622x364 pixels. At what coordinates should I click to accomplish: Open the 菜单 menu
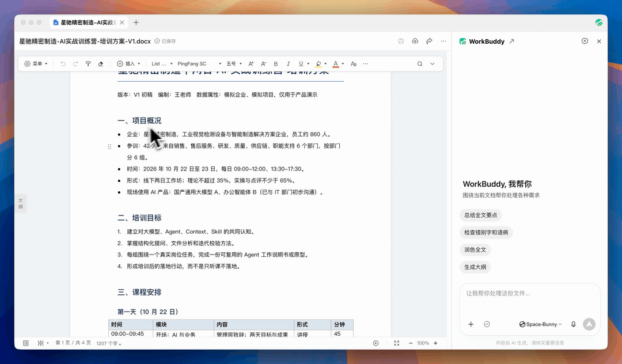pyautogui.click(x=36, y=64)
